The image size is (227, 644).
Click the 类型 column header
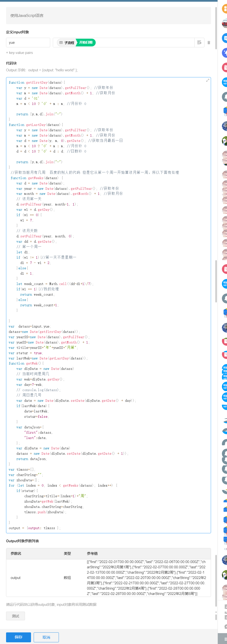point(67,554)
